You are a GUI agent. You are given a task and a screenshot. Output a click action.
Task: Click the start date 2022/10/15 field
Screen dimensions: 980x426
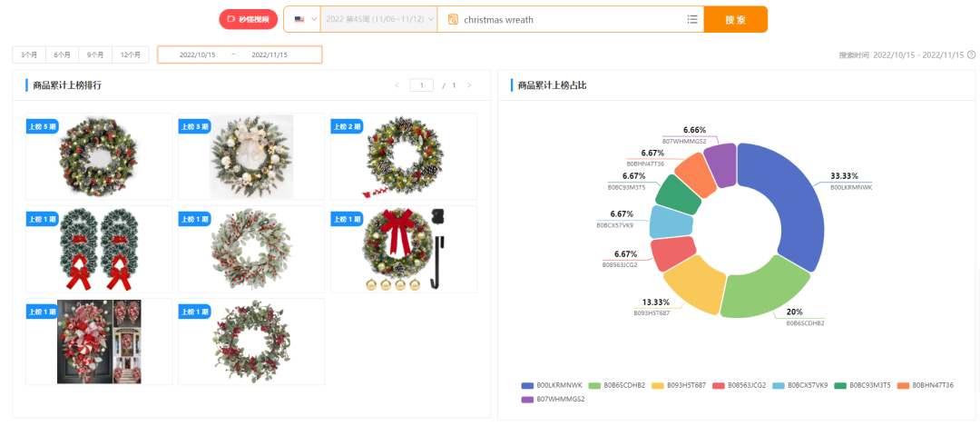(198, 55)
